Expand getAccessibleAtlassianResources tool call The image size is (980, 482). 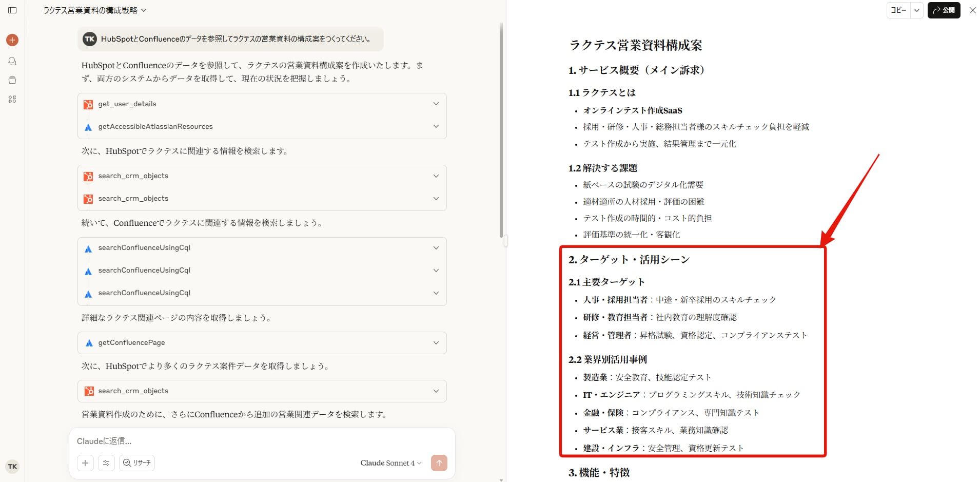coord(262,127)
